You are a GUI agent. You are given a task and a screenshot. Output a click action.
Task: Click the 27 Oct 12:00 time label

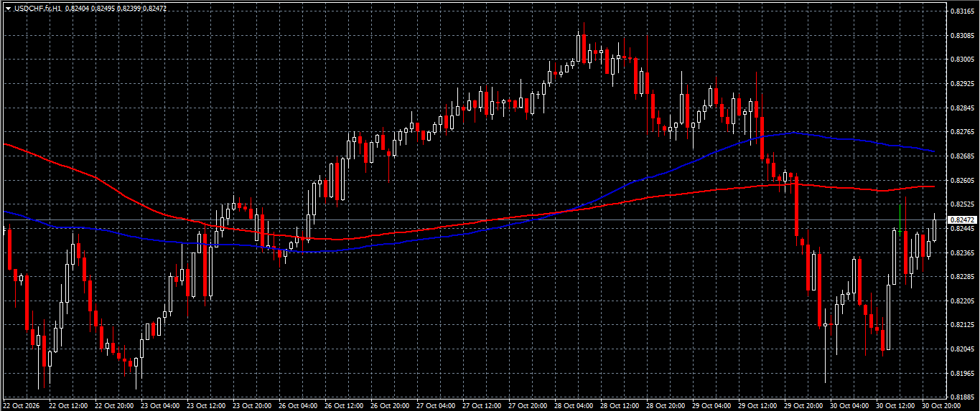pos(482,406)
